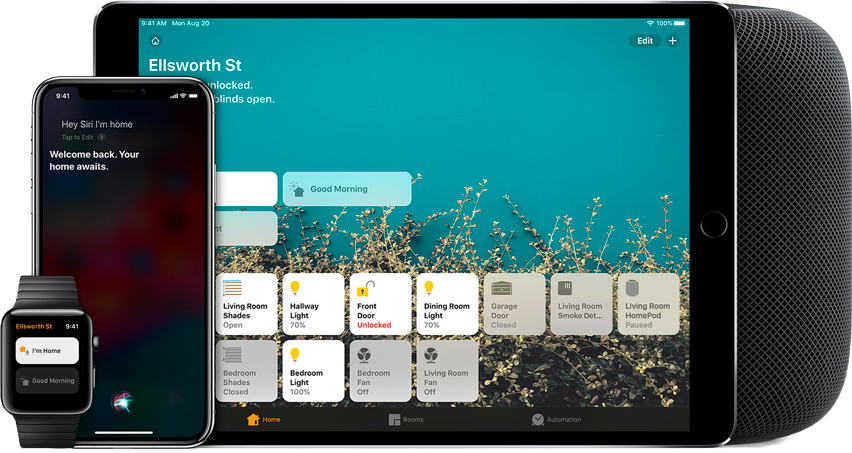Toggle the Hallway Light tile

tap(314, 304)
